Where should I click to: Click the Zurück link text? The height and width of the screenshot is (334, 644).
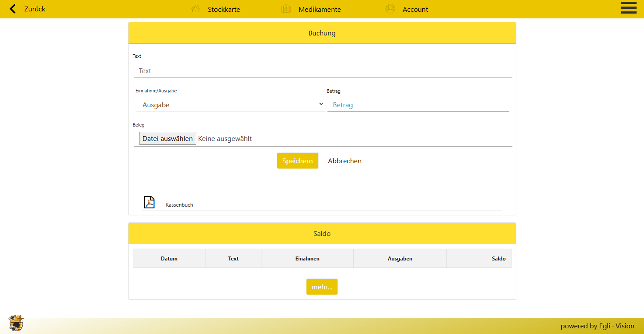tap(35, 9)
